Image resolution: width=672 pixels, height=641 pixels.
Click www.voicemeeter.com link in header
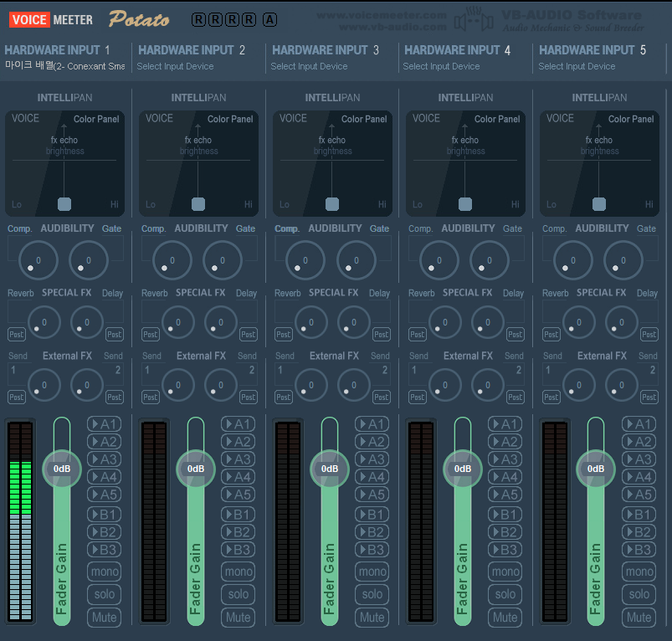click(382, 15)
